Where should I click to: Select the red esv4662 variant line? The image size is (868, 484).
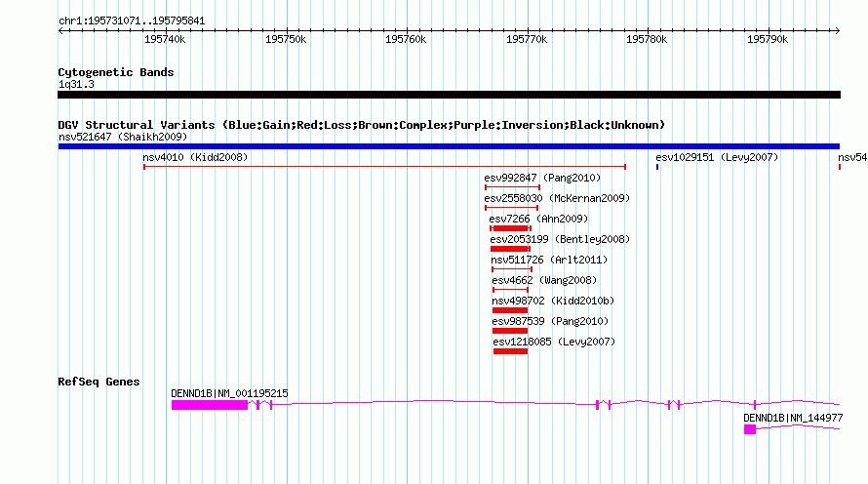[x=510, y=290]
